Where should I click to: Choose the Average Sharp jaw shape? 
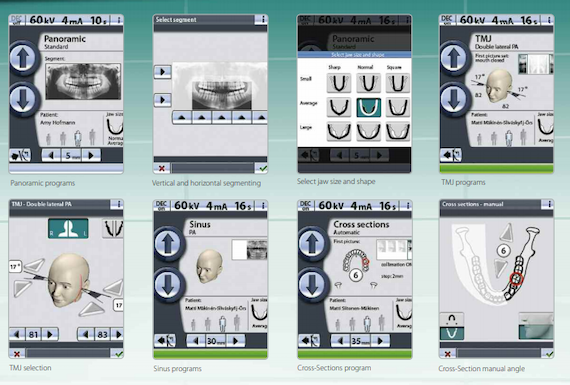coord(339,107)
